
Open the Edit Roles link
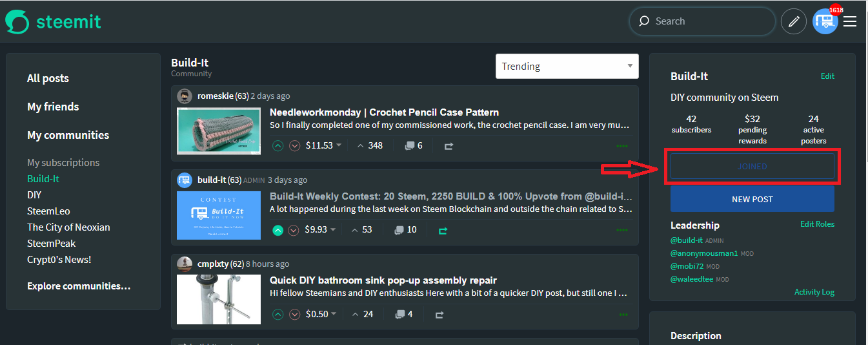(x=817, y=224)
